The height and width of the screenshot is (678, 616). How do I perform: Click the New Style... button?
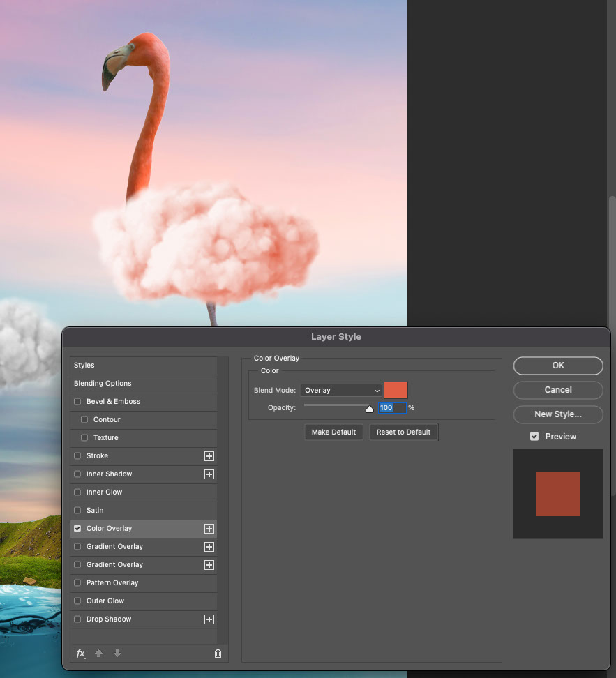point(557,414)
